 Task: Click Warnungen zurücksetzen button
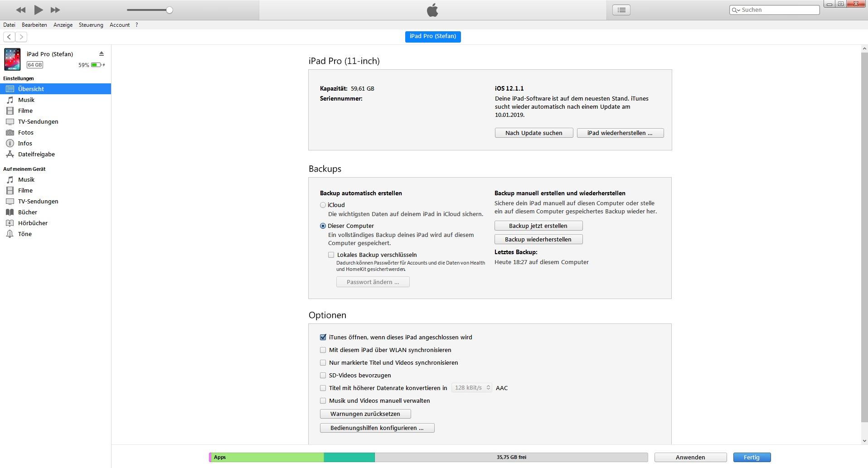(x=365, y=414)
